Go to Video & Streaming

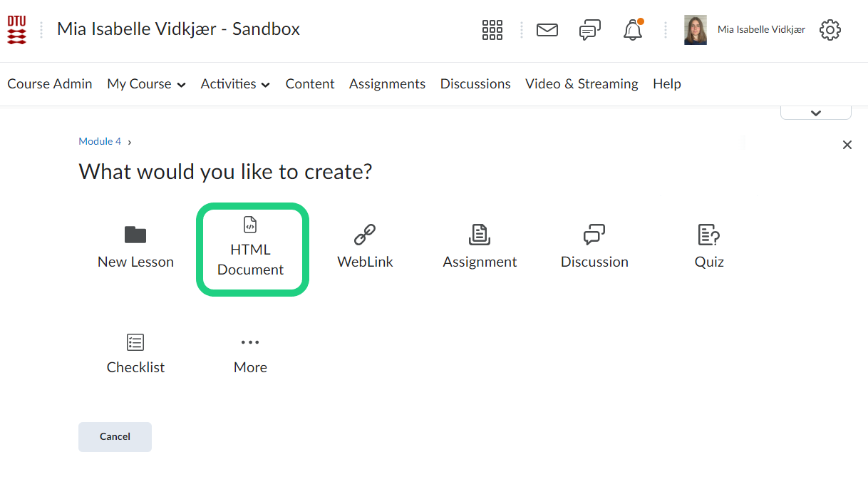(582, 84)
